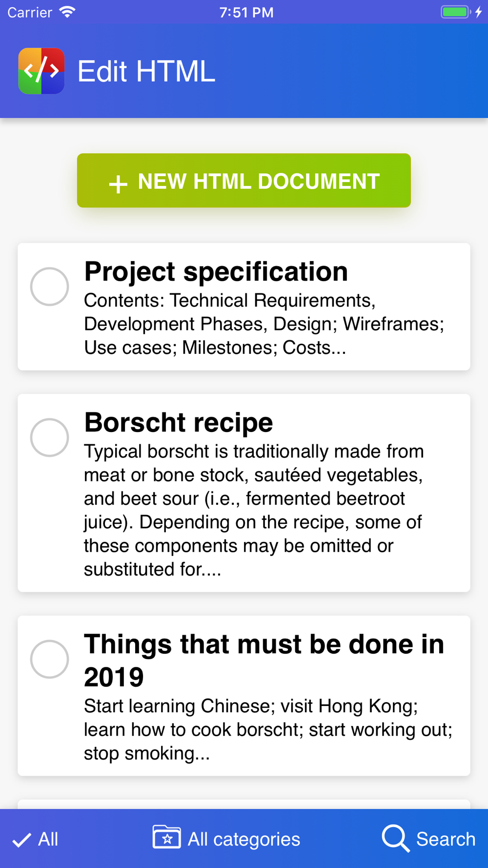Tap the Borscht recipe description text
The height and width of the screenshot is (868, 488).
254,510
